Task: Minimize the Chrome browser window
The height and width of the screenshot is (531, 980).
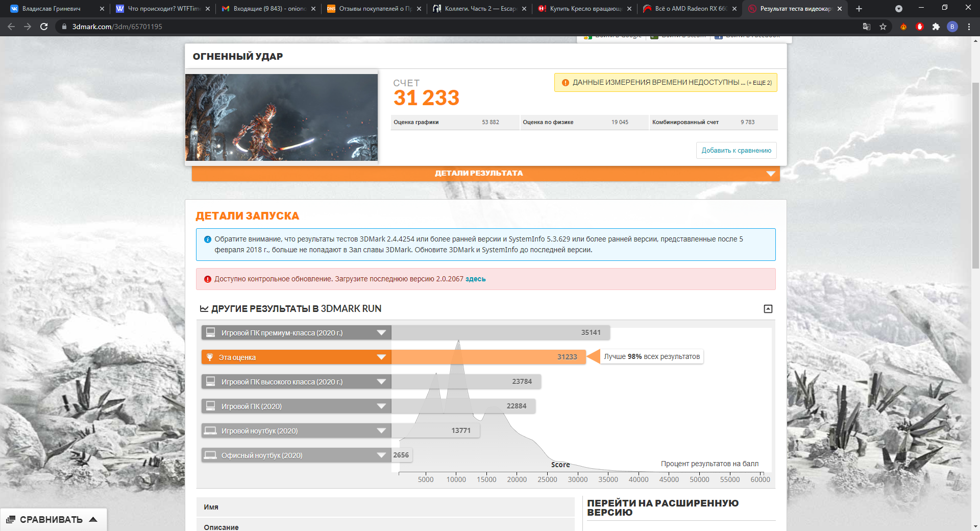Action: (x=921, y=8)
